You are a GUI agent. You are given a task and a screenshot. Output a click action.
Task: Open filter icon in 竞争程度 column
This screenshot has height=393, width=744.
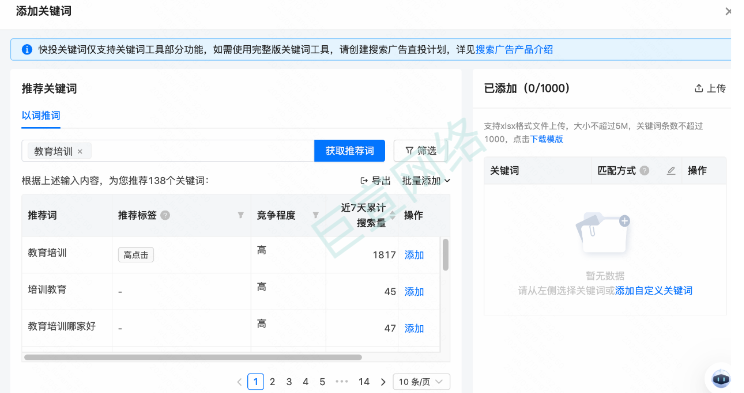point(316,215)
